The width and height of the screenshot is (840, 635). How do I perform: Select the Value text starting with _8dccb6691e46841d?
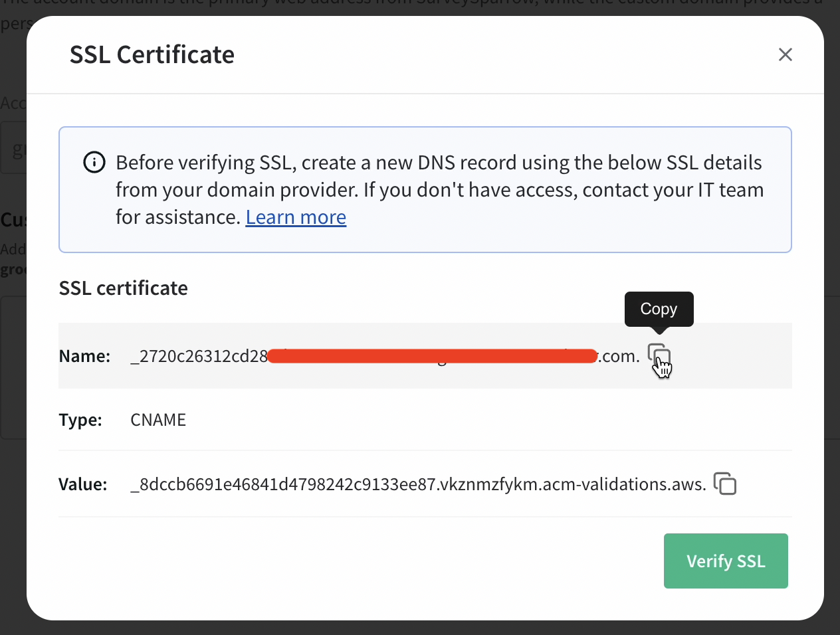coord(418,484)
